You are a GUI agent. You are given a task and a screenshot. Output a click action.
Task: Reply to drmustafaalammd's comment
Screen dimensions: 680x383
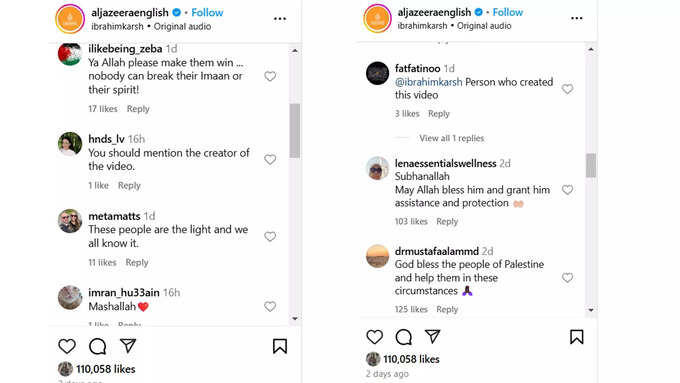click(447, 309)
